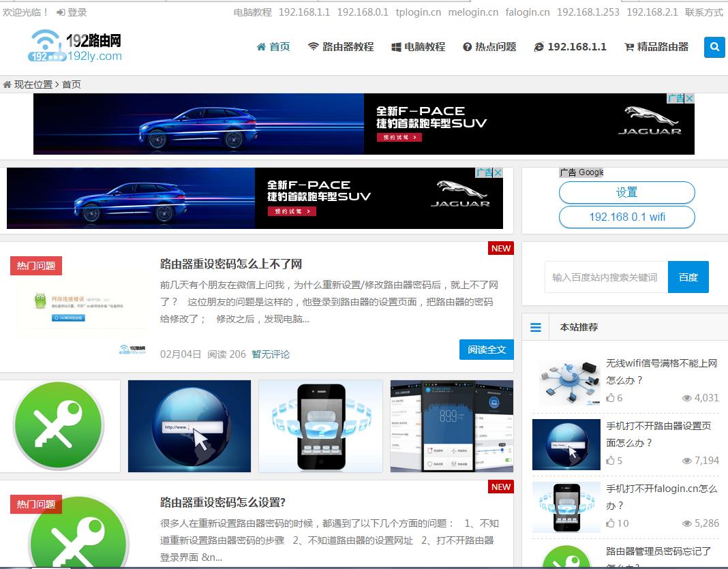
Task: Open the 路由器教程 navigation menu
Action: 341,47
